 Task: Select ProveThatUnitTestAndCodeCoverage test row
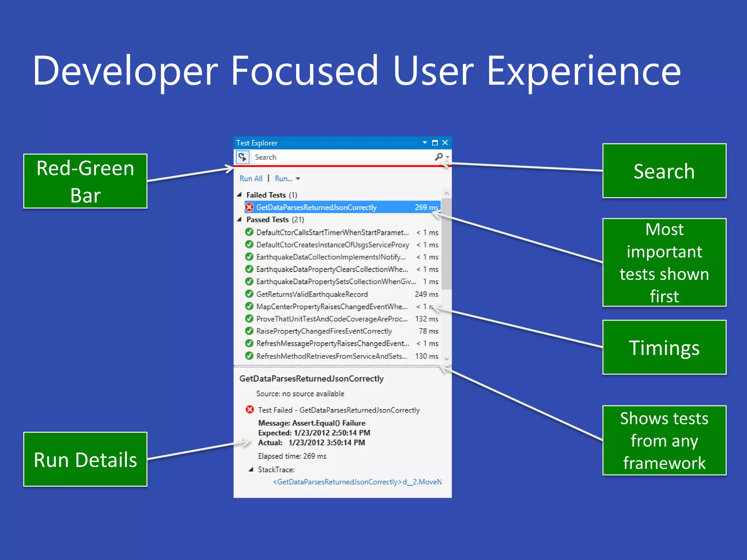[332, 319]
